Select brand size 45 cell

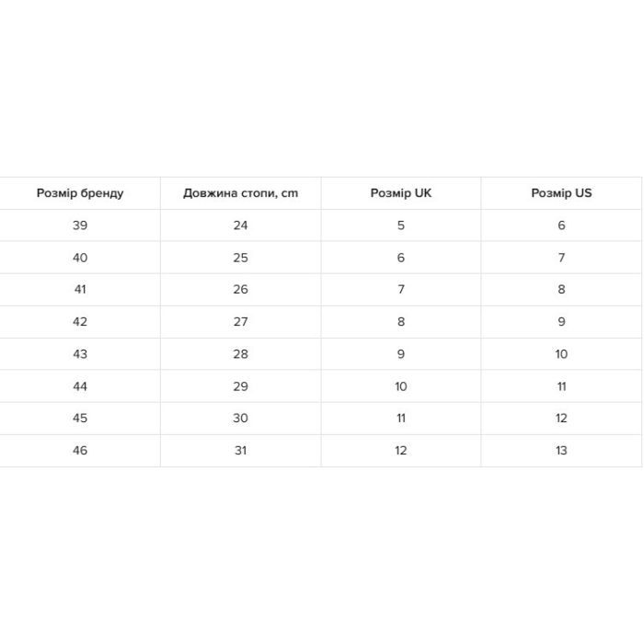80,418
